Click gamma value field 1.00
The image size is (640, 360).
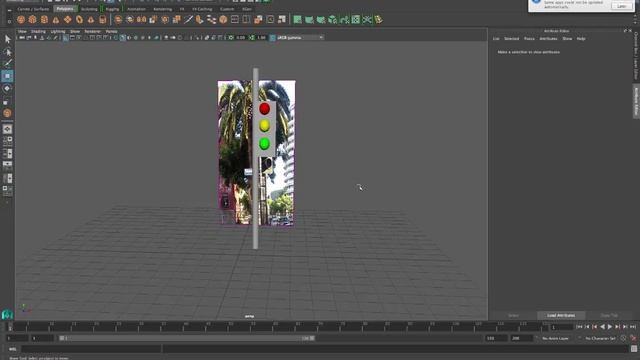(x=261, y=38)
